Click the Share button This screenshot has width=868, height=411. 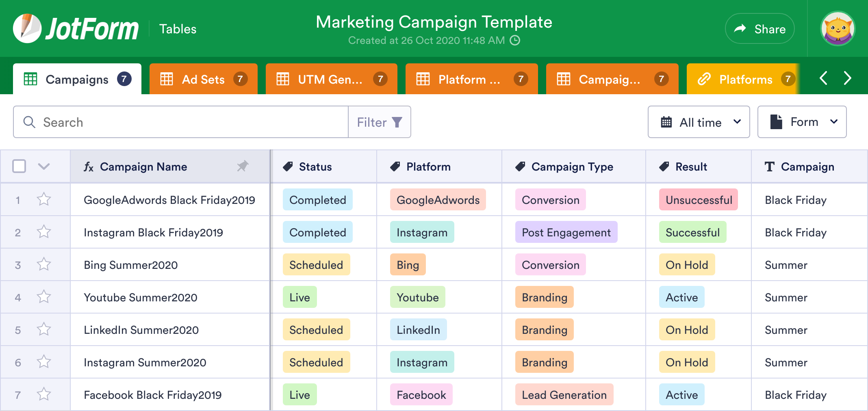point(759,28)
